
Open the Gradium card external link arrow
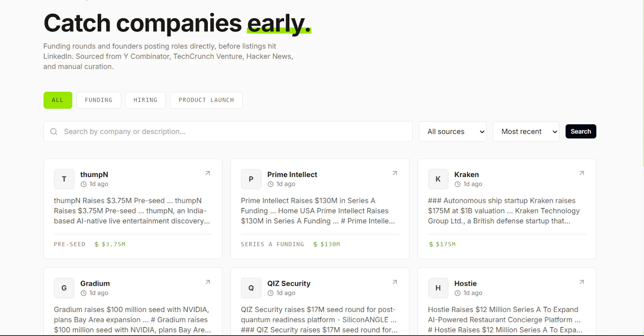point(208,282)
